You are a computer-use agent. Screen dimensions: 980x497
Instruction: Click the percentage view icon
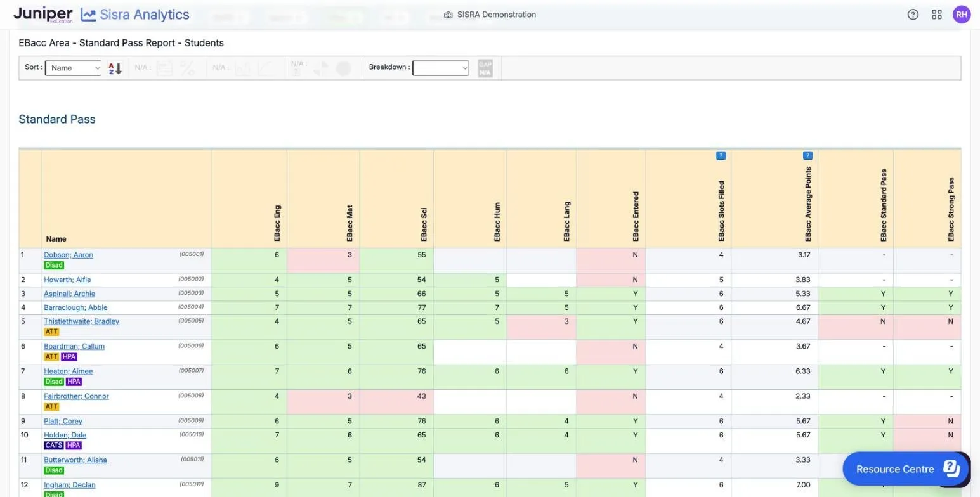[187, 68]
